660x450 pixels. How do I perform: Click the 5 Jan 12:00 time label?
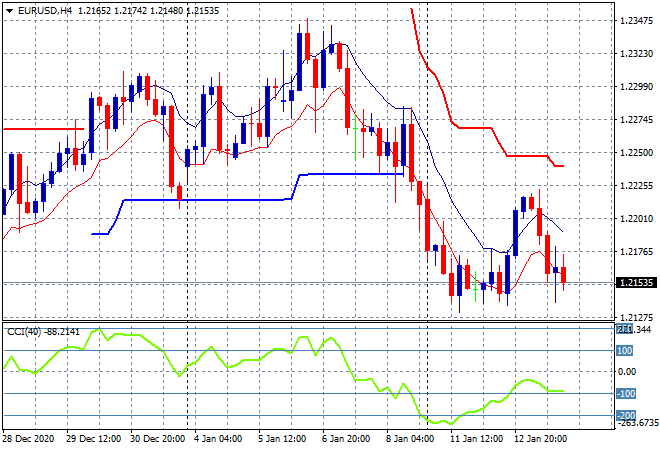click(282, 439)
